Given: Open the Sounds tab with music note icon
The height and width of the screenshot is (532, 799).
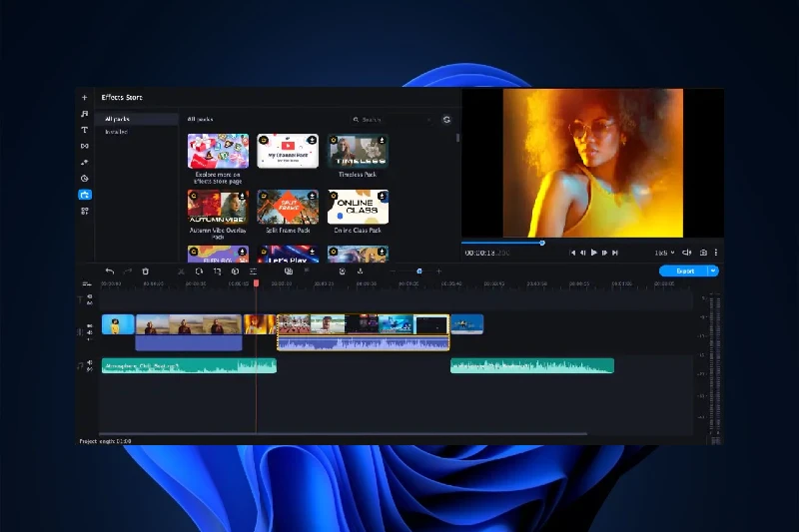Looking at the screenshot, I should pos(85,114).
